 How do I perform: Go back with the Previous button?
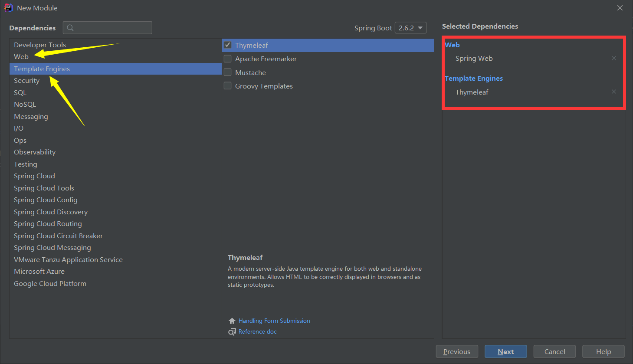coord(457,351)
